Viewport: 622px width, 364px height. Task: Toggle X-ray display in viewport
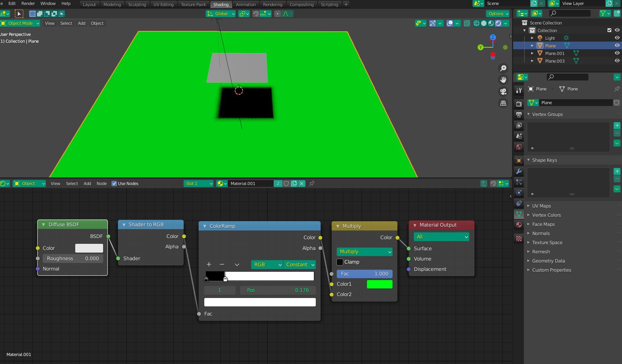tap(467, 23)
